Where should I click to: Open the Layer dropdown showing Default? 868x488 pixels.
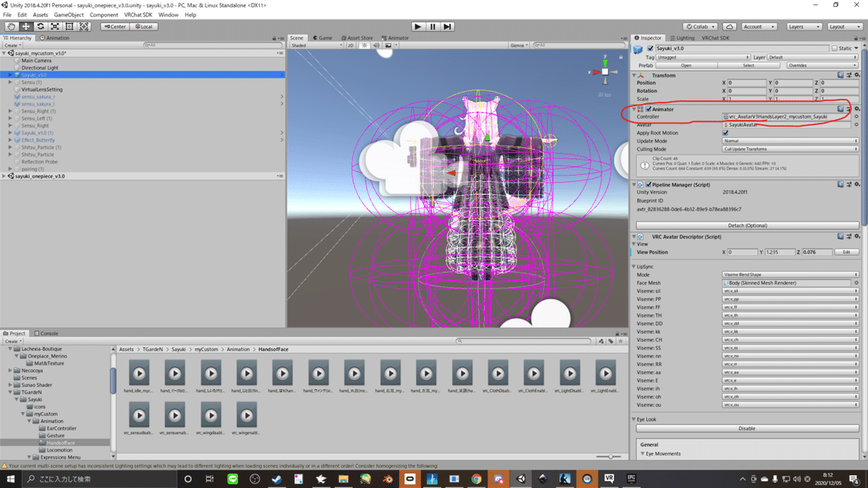click(x=813, y=57)
